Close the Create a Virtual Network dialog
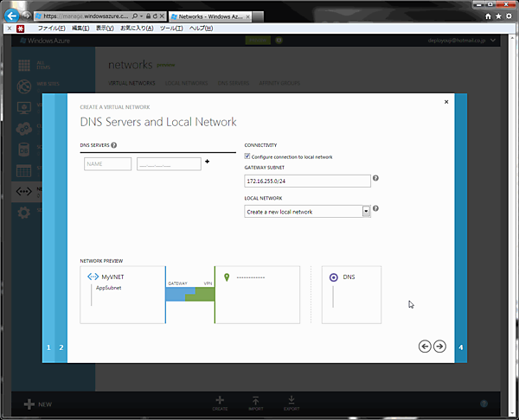 click(x=446, y=102)
